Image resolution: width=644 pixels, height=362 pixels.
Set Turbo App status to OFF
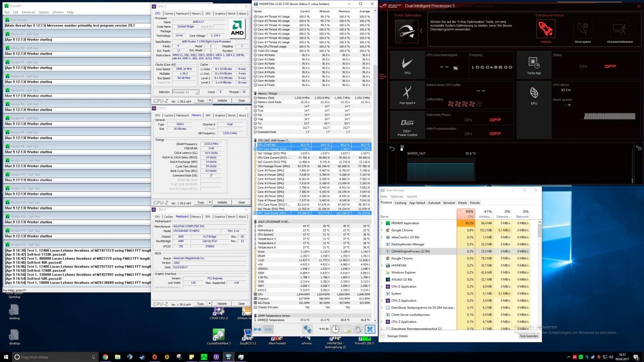tap(610, 66)
